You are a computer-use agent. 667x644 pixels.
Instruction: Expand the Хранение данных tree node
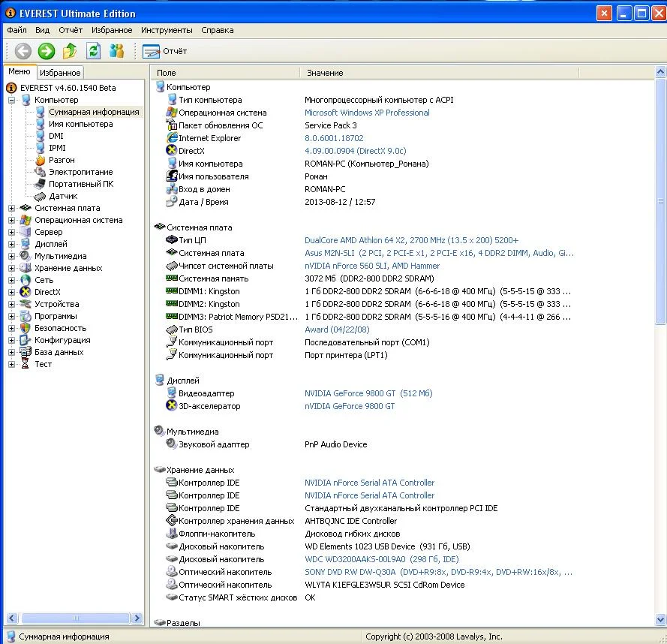(x=12, y=268)
